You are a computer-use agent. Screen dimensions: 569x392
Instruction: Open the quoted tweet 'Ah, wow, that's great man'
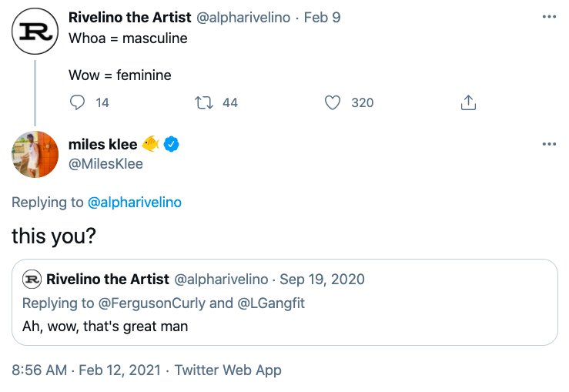285,302
